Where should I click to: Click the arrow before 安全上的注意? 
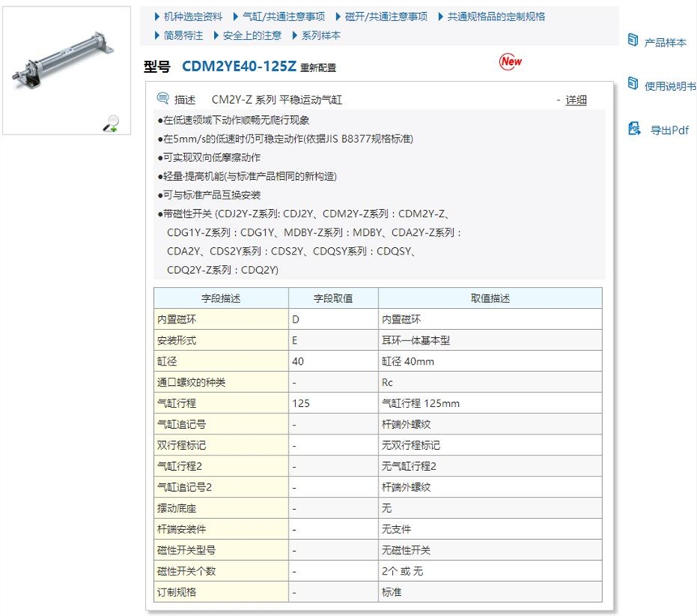click(216, 36)
